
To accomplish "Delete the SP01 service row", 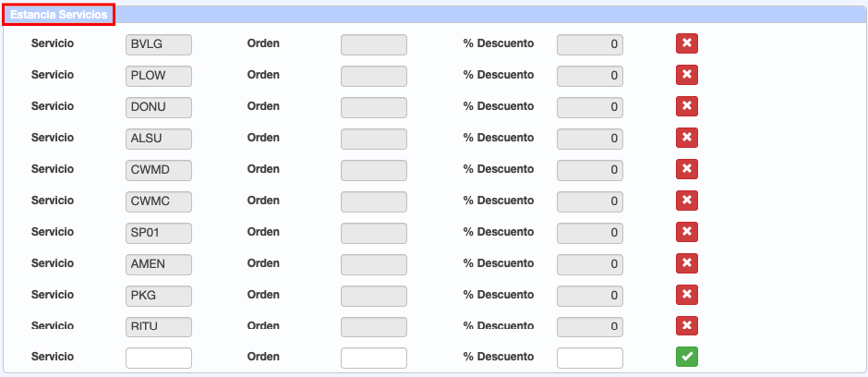I will (x=686, y=232).
